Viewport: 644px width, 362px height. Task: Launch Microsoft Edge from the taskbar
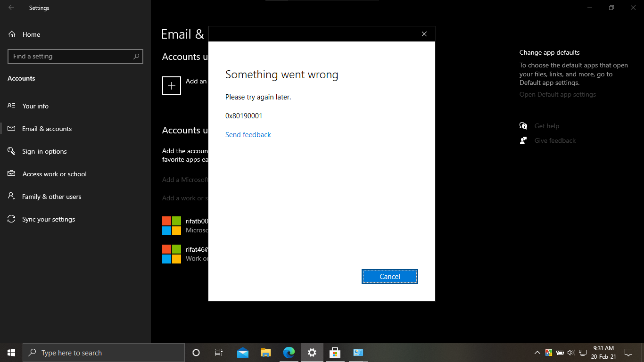pyautogui.click(x=289, y=352)
